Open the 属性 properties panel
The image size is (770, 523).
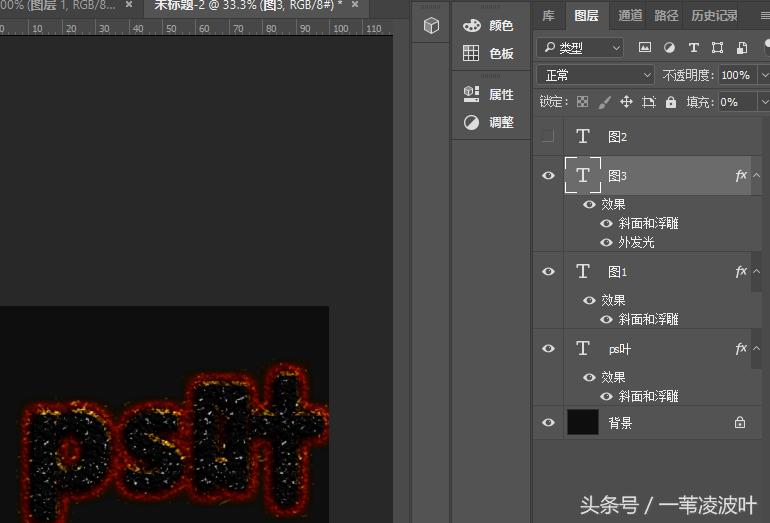pos(488,94)
